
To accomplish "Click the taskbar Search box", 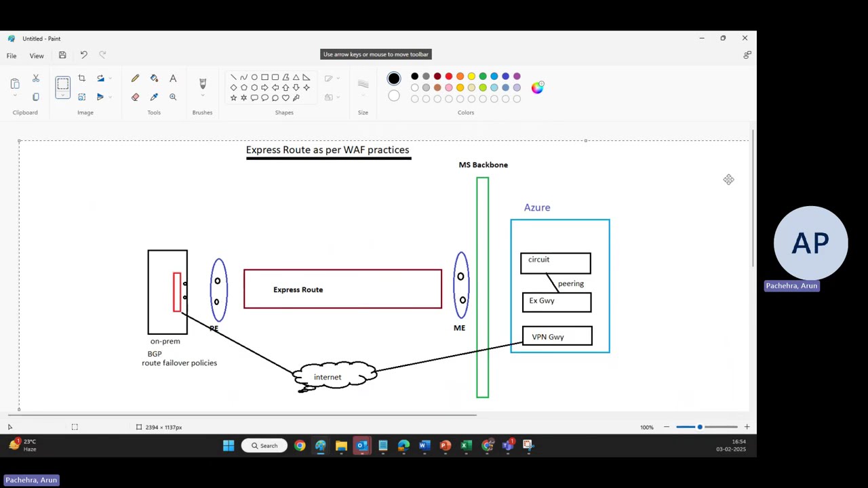I will (264, 445).
